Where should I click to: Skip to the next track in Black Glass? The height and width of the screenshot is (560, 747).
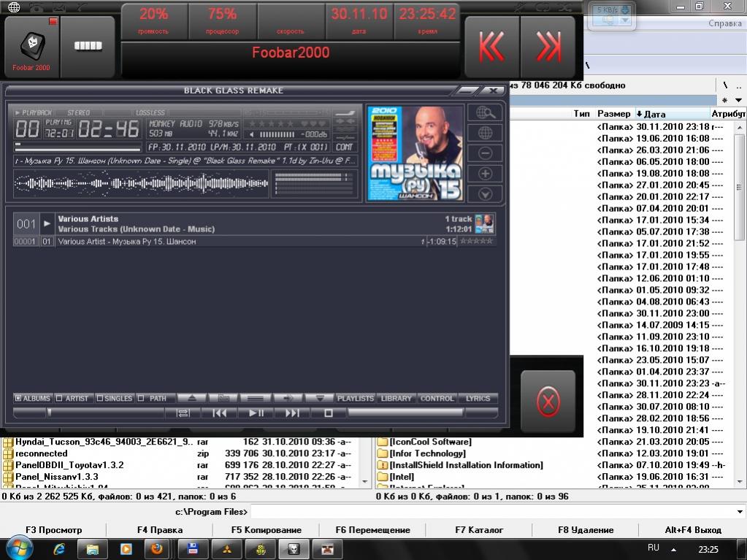pyautogui.click(x=292, y=413)
